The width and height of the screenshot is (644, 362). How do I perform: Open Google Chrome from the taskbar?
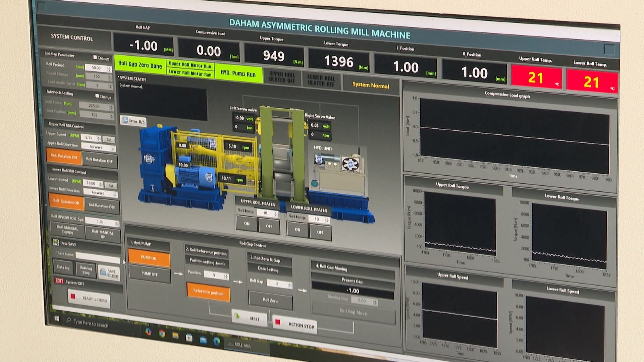coord(162,334)
